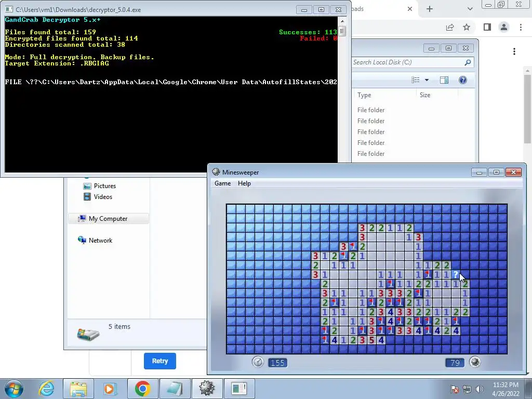Open the Minesweeper Help menu
Viewport: 532px width, 399px height.
pyautogui.click(x=244, y=183)
